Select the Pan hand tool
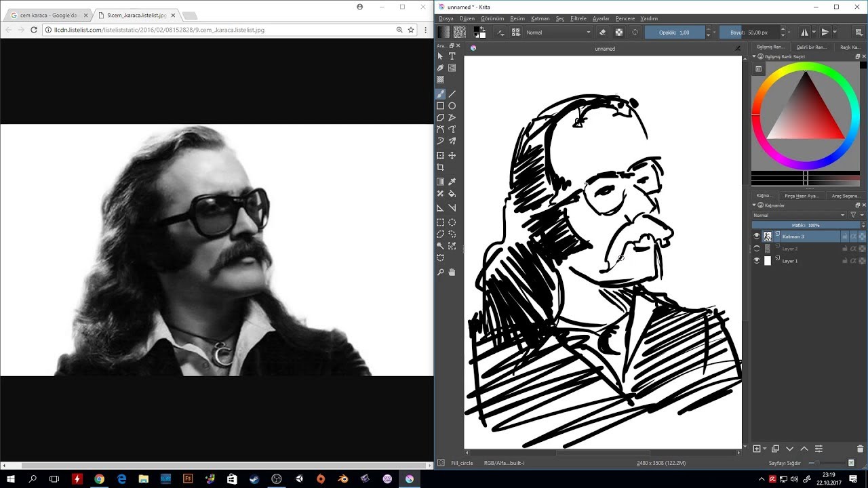 tap(452, 272)
